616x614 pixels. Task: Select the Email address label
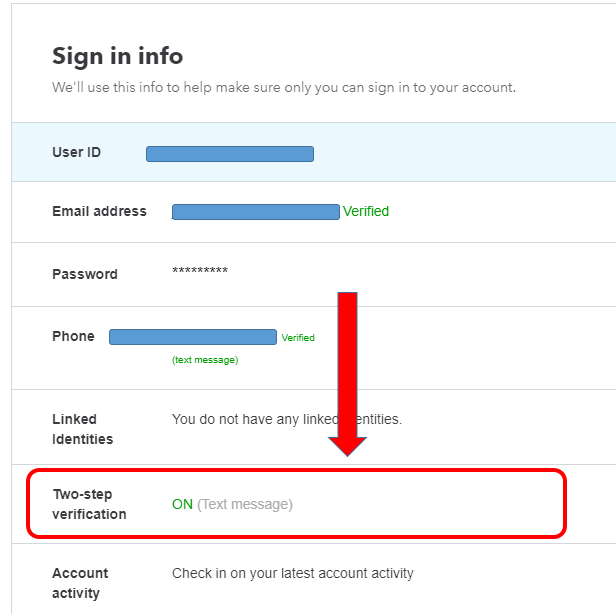click(x=99, y=211)
